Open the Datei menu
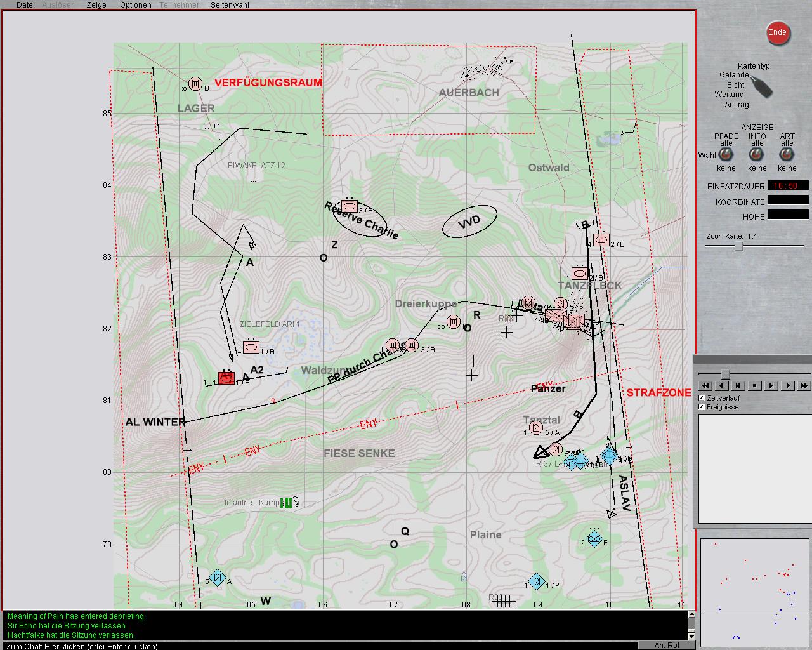The image size is (812, 650). pos(25,5)
